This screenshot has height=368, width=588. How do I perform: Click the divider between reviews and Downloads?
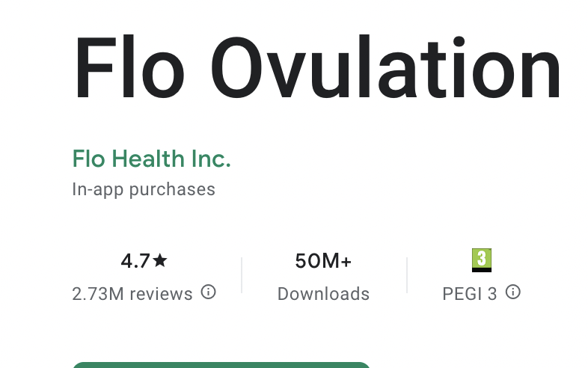pos(242,275)
